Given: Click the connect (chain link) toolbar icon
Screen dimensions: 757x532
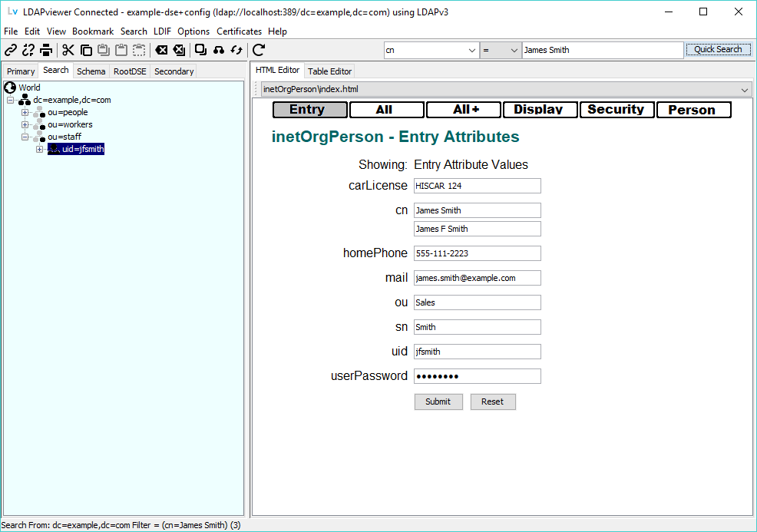Looking at the screenshot, I should pos(11,51).
